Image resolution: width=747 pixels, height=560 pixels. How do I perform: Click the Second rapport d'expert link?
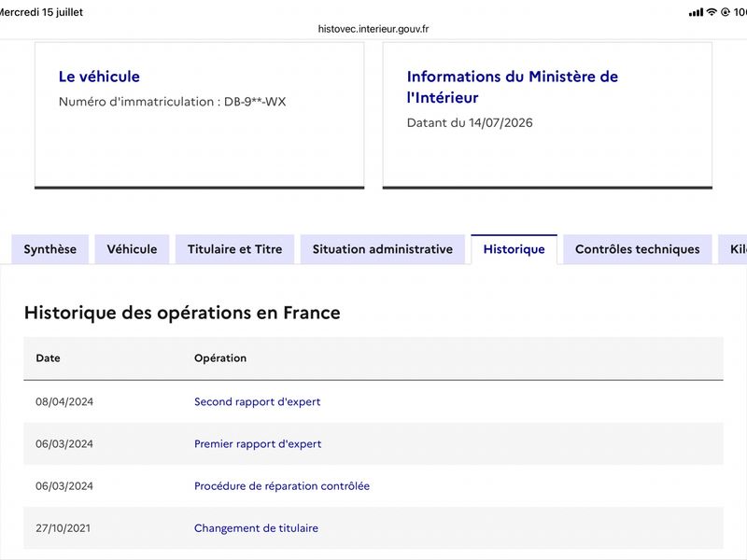tap(258, 401)
